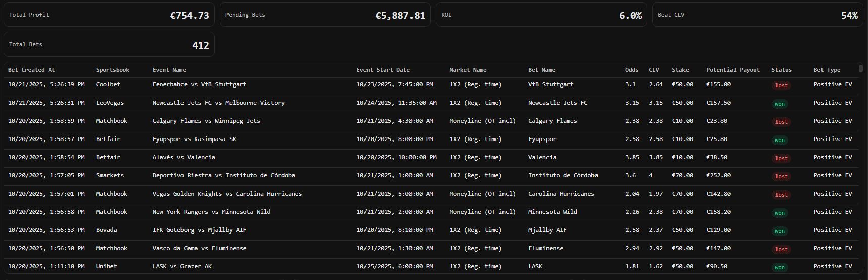The image size is (868, 280).
Task: Open the Beat CLV stat card
Action: (x=757, y=15)
